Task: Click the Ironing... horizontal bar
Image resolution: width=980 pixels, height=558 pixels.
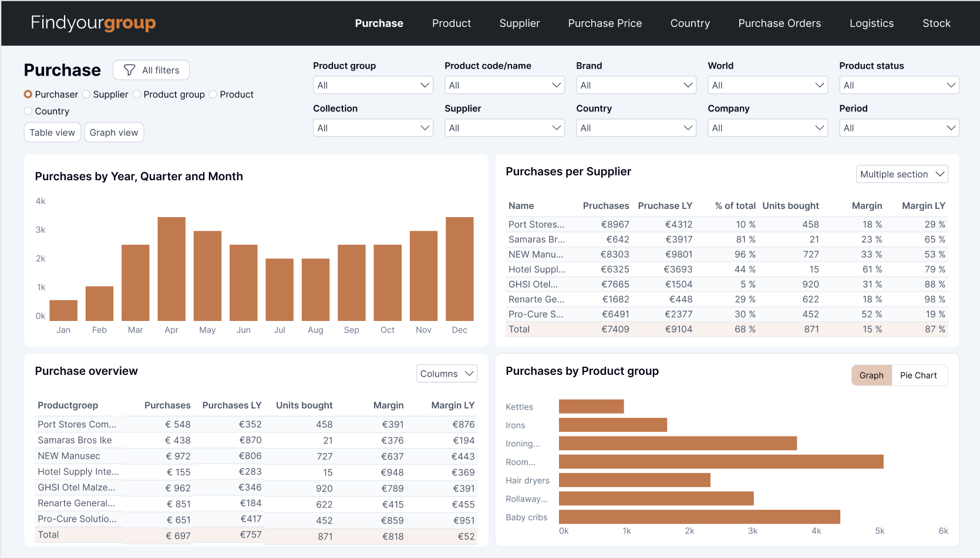Action: coord(678,443)
